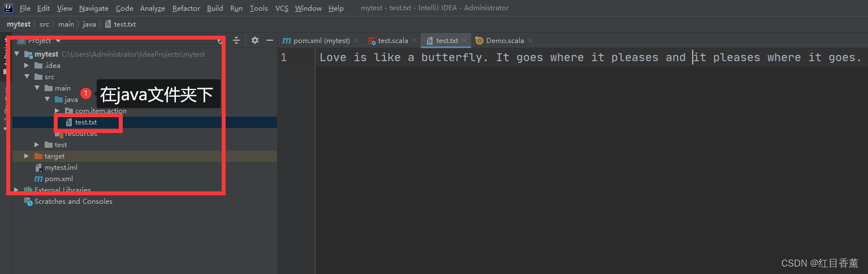Click the Collapse All icon in Project panel
Viewport: 868px width, 274px height.
236,41
